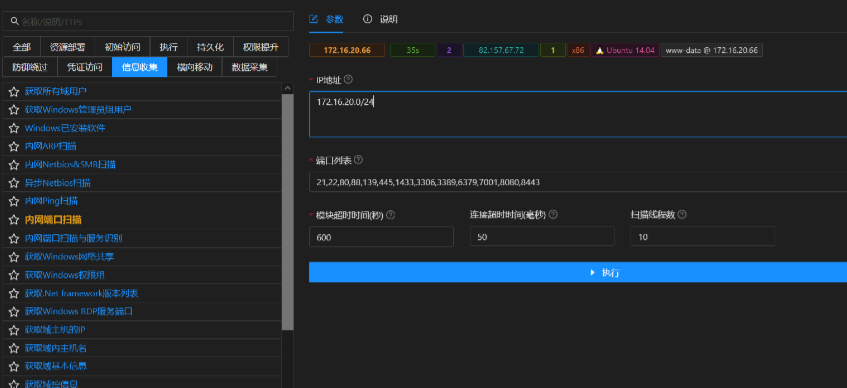Screen dimensions: 847x388
Task: Open 获取Windows RDP服务端口 module
Action: tap(79, 312)
